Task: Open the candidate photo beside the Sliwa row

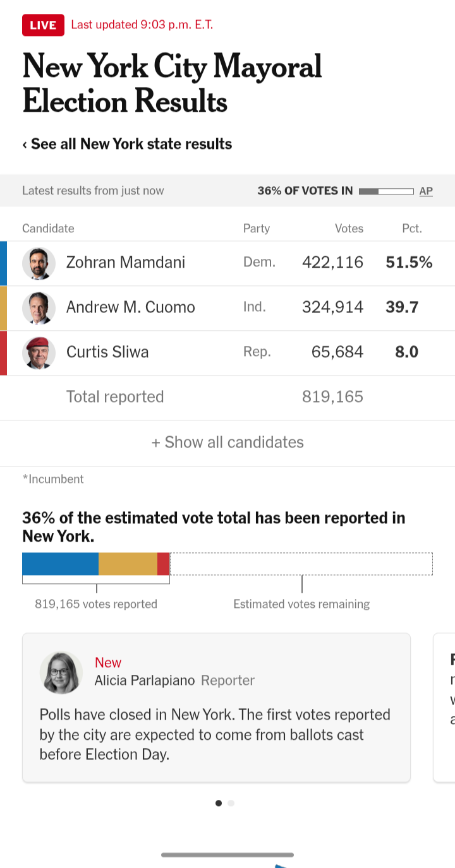Action: tap(39, 353)
